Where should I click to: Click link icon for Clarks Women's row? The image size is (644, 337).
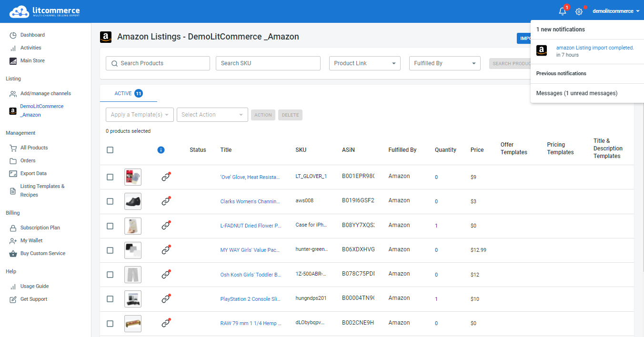(x=166, y=201)
